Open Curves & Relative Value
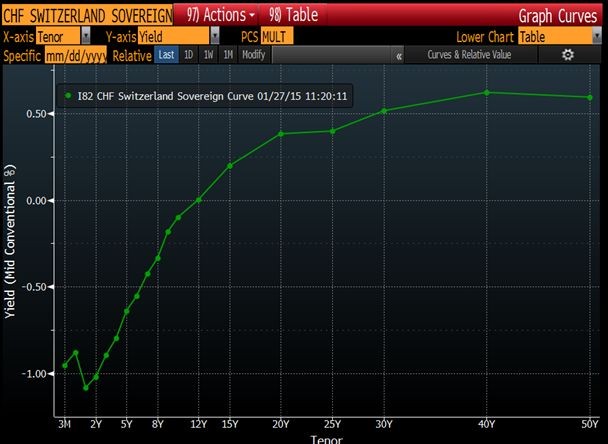The height and width of the screenshot is (444, 608). click(469, 55)
